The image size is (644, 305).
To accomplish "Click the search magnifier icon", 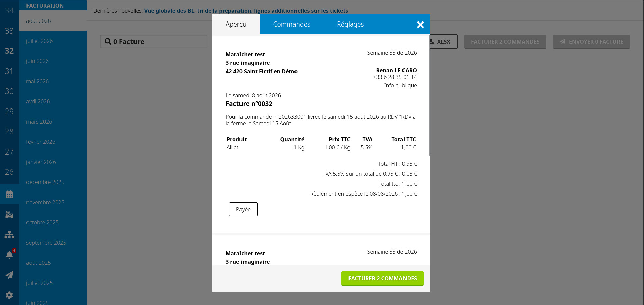I will (108, 41).
